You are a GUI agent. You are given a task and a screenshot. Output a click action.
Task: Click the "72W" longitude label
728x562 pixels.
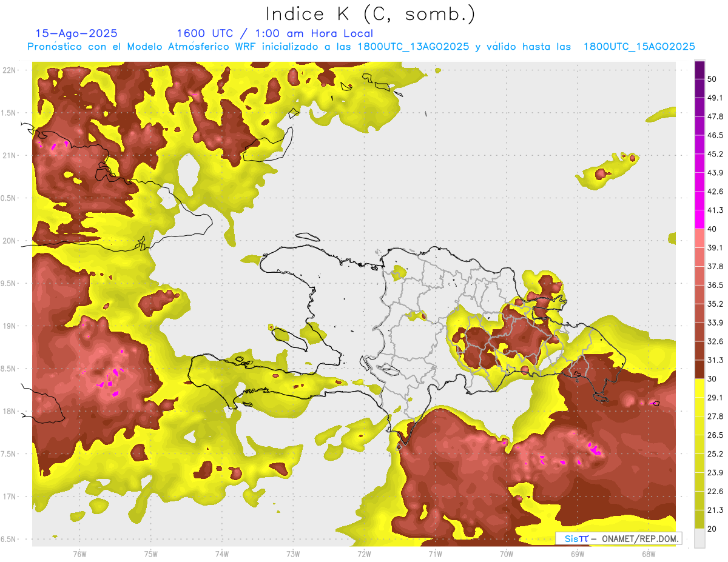click(x=364, y=554)
